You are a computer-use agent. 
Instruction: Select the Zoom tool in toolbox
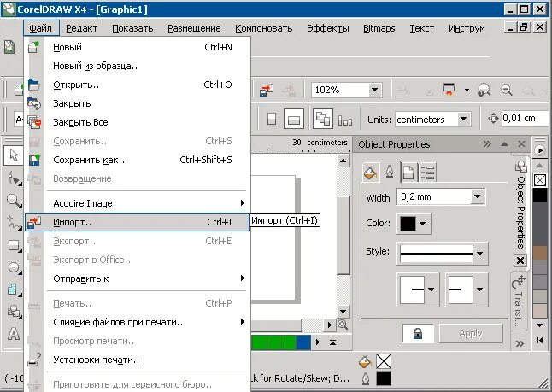point(14,201)
